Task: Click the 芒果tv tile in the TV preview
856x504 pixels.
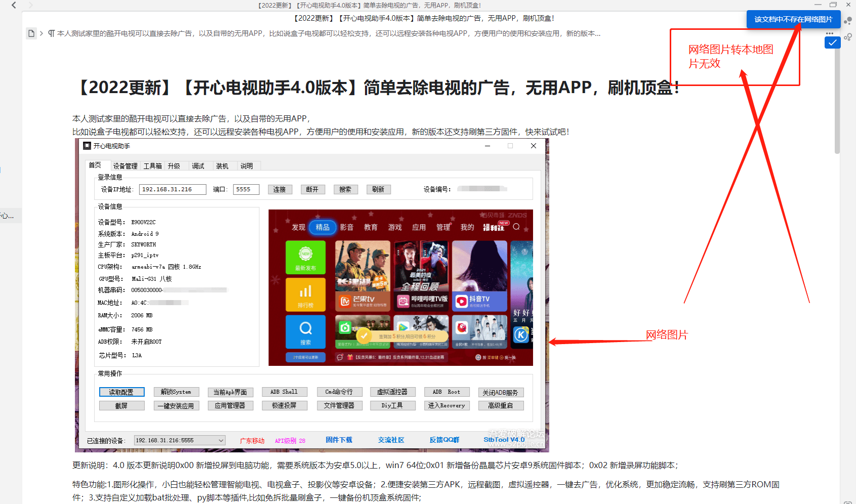Action: tap(362, 276)
